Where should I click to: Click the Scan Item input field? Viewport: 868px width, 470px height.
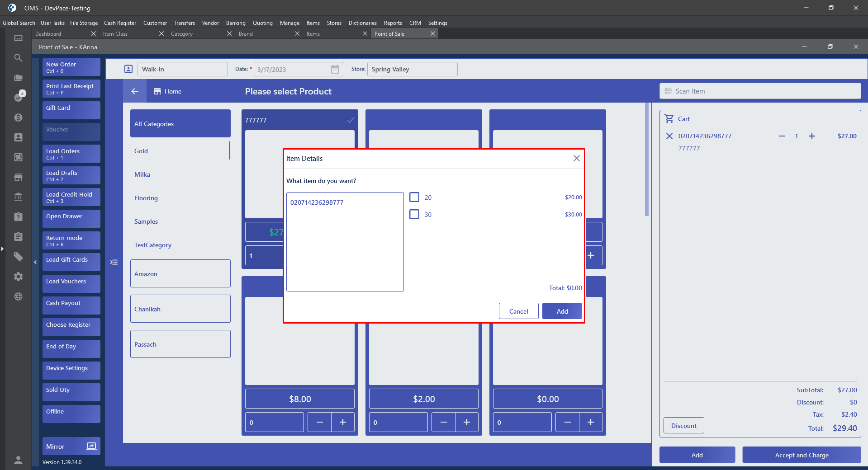[x=764, y=91]
